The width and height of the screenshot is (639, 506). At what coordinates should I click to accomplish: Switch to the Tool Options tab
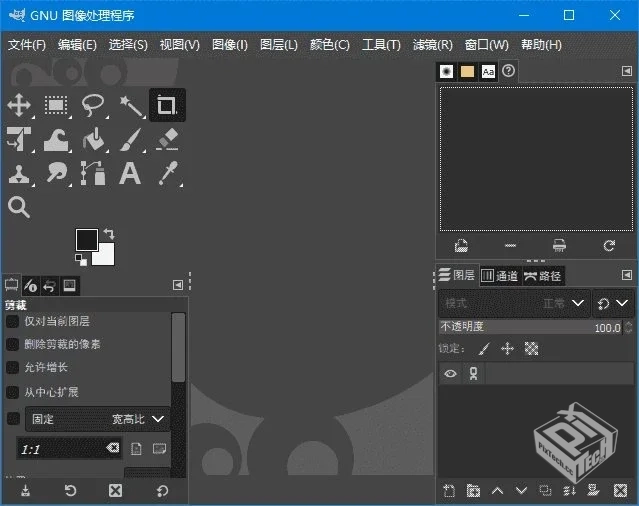(11, 285)
